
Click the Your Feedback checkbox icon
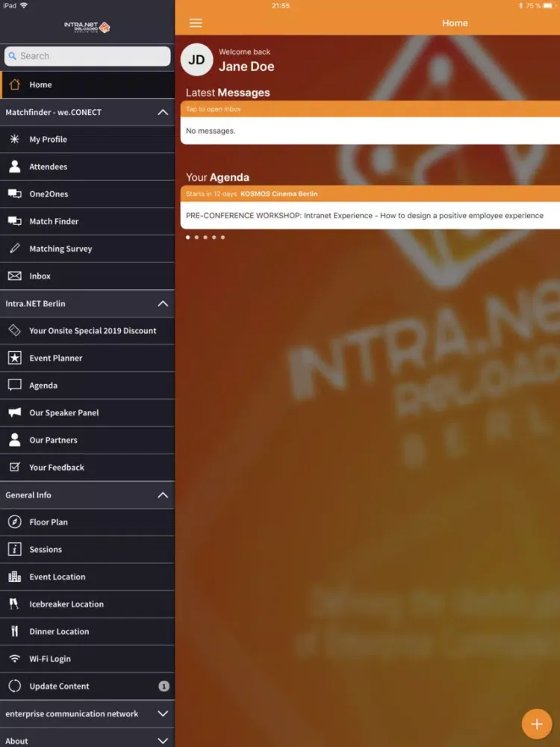(x=15, y=467)
